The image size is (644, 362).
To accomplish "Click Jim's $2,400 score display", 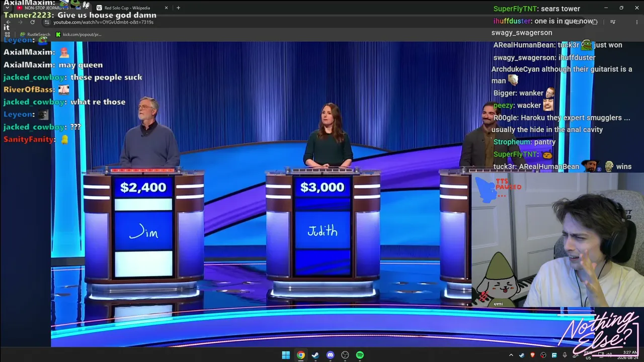I will (143, 187).
